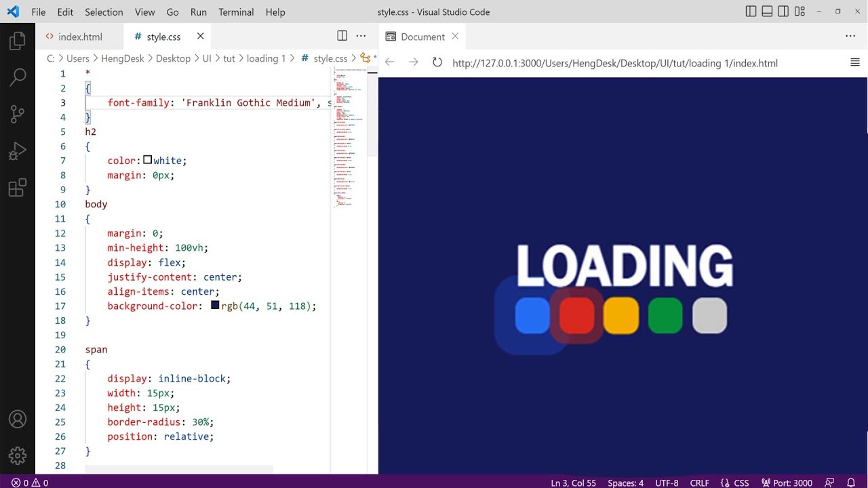Open notifications bell in status bar

[851, 483]
